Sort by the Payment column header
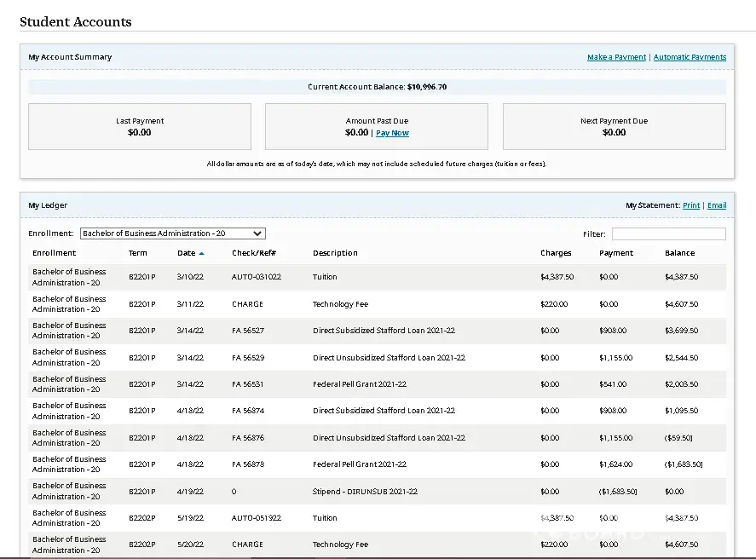The image size is (756, 559). pyautogui.click(x=615, y=253)
